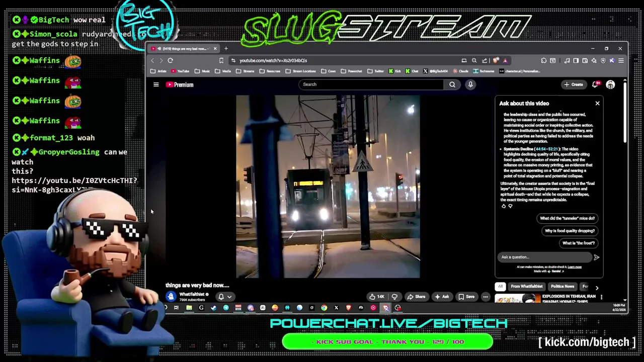Click the Steam icon in taskbar
Screen dimensions: 644x362
(213, 308)
